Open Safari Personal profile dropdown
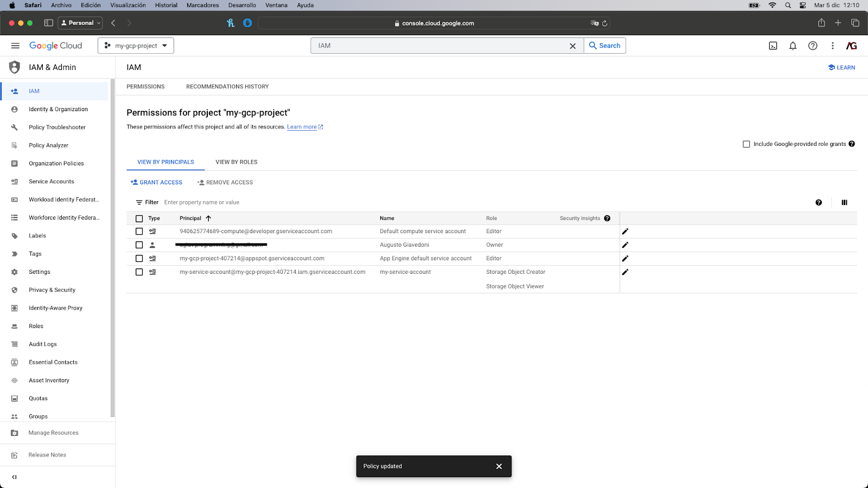This screenshot has height=488, width=868. point(80,23)
